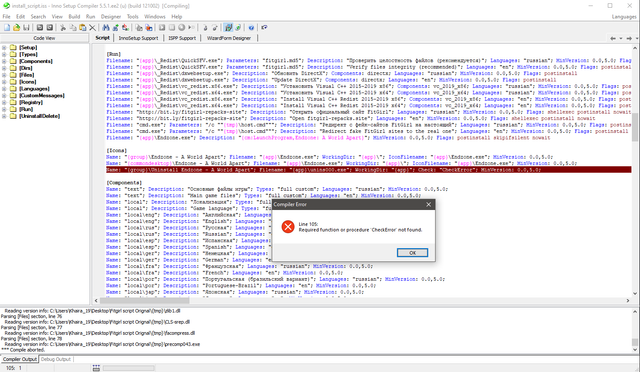Viewport: 640px width, 372px height.
Task: Click the blue Help question mark icon
Action: (x=251, y=27)
